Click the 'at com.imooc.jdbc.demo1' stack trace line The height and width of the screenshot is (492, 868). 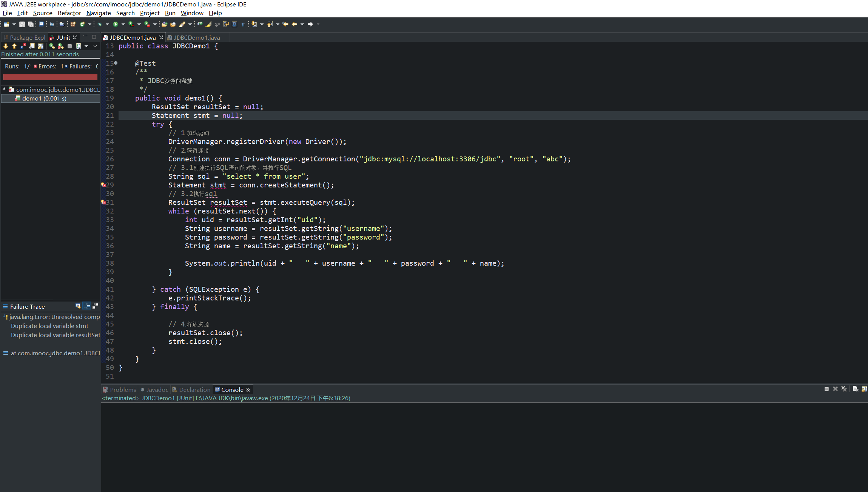coord(51,353)
